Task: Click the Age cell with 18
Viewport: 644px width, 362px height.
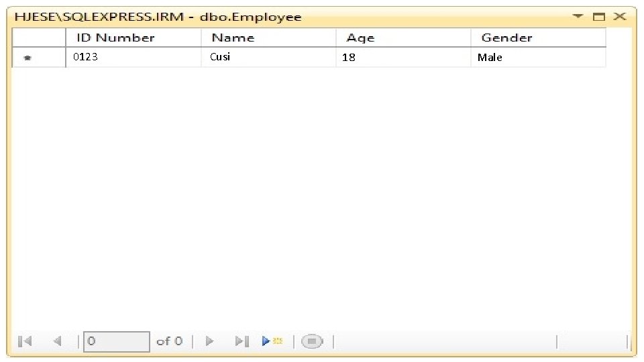Action: [x=403, y=58]
